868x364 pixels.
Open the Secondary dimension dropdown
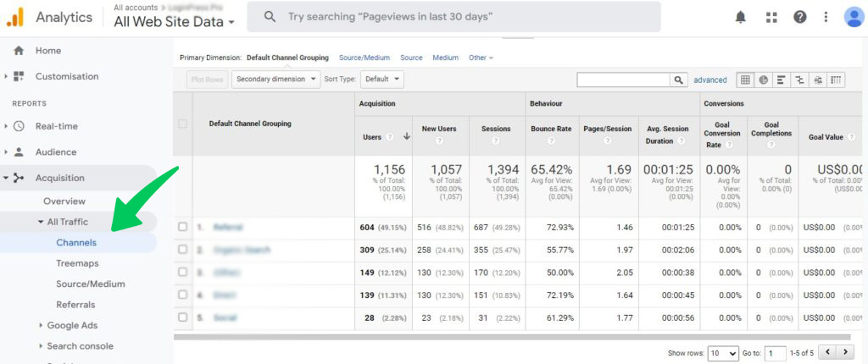[276, 80]
